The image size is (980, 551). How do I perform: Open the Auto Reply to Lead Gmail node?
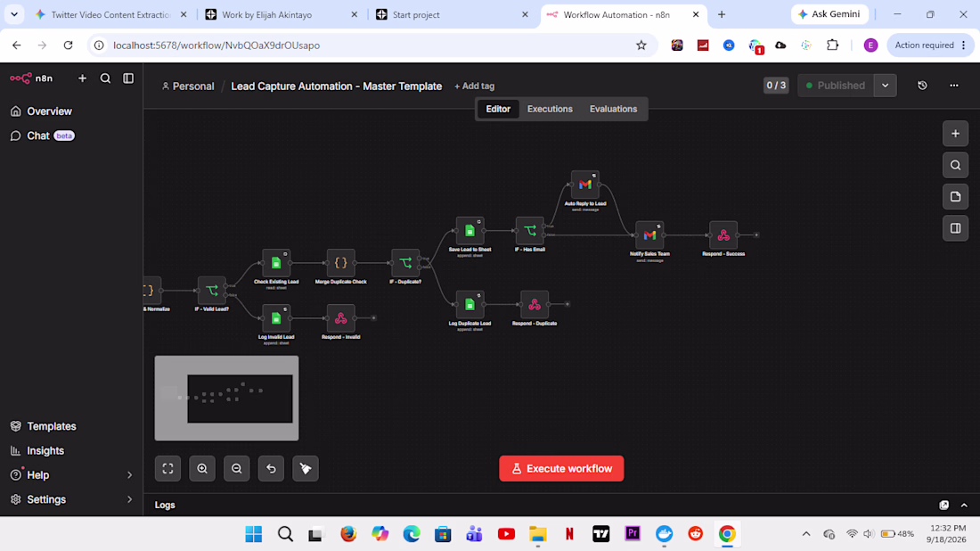click(x=585, y=185)
